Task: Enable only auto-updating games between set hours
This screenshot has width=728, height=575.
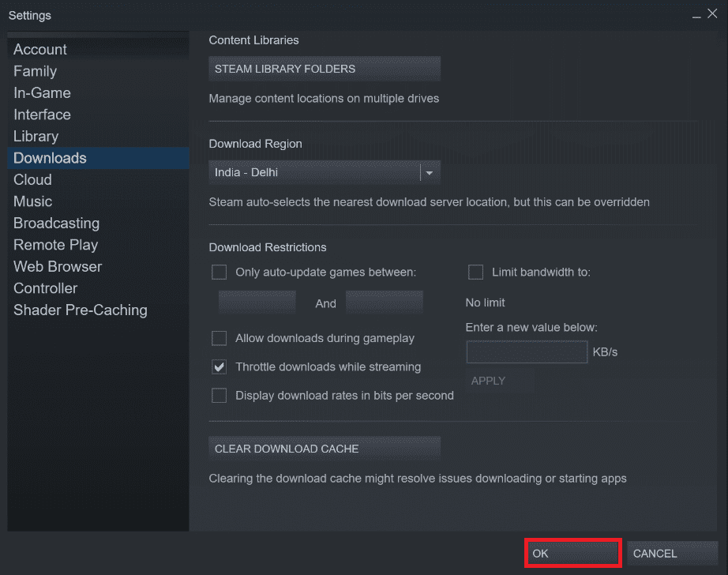Action: point(219,272)
